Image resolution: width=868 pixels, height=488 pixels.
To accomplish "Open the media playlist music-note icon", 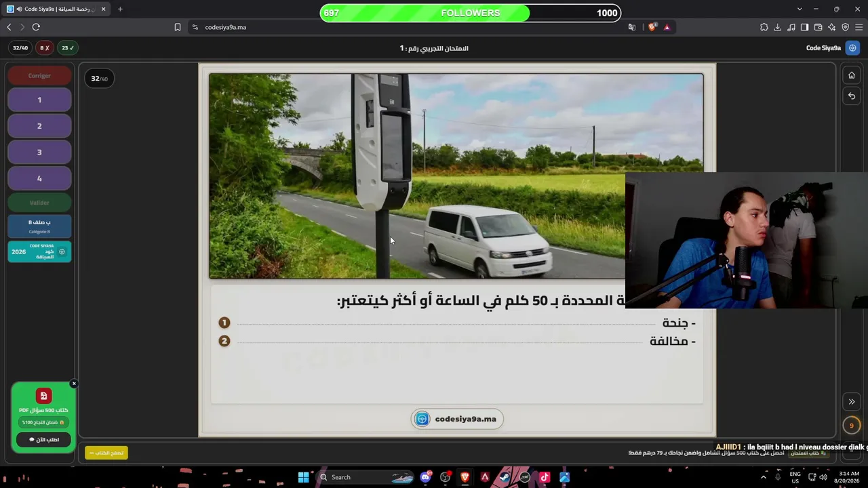I will (x=791, y=27).
